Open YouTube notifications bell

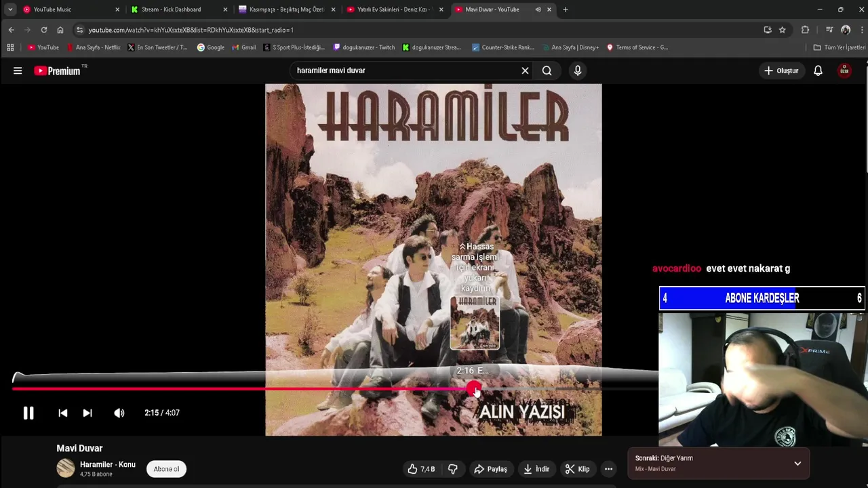(818, 70)
